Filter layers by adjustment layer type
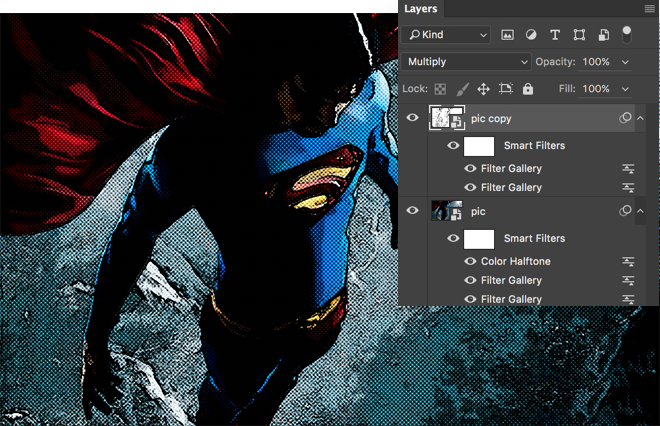 (531, 35)
